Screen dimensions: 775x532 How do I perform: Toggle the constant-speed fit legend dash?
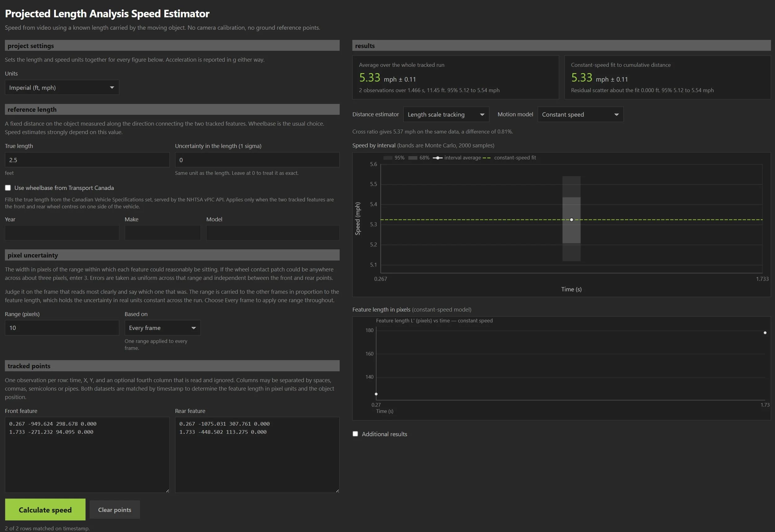(486, 158)
